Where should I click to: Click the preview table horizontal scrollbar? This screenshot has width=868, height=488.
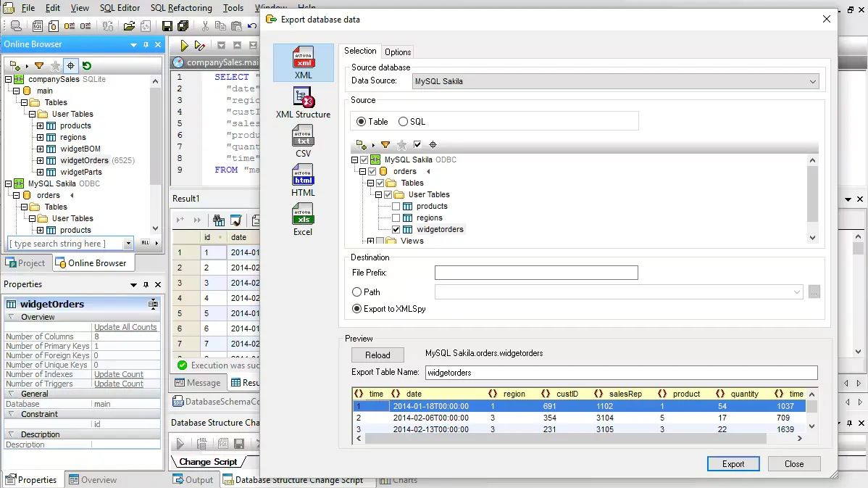coord(564,438)
